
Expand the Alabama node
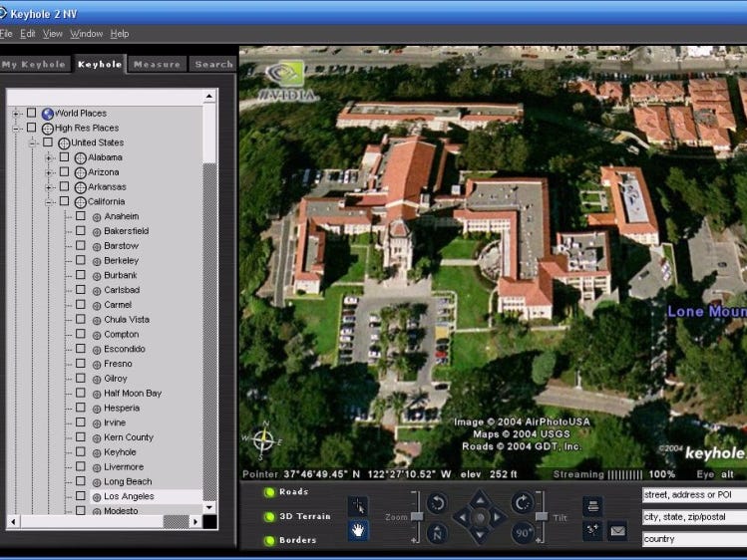[49, 158]
